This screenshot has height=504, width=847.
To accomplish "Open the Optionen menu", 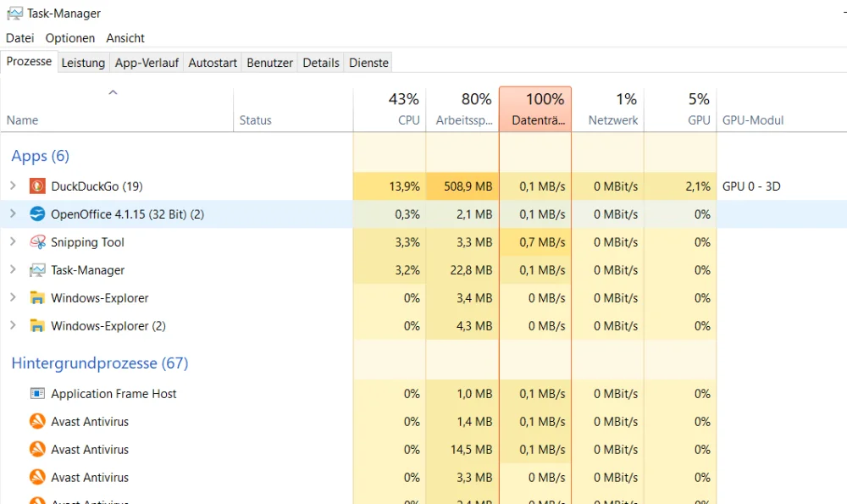I will pos(70,38).
